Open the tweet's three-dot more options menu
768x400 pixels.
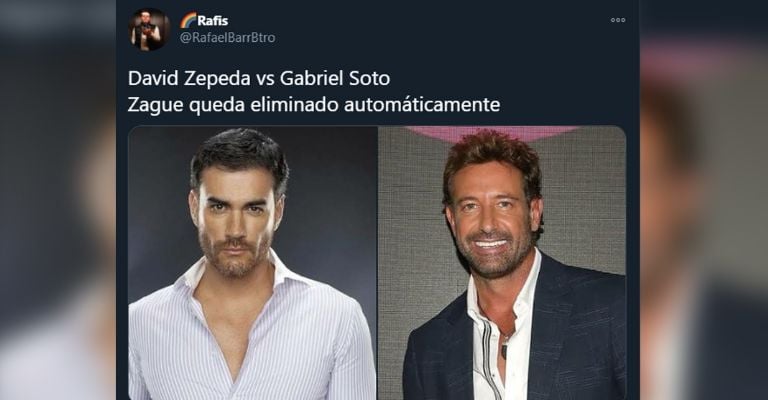point(618,20)
